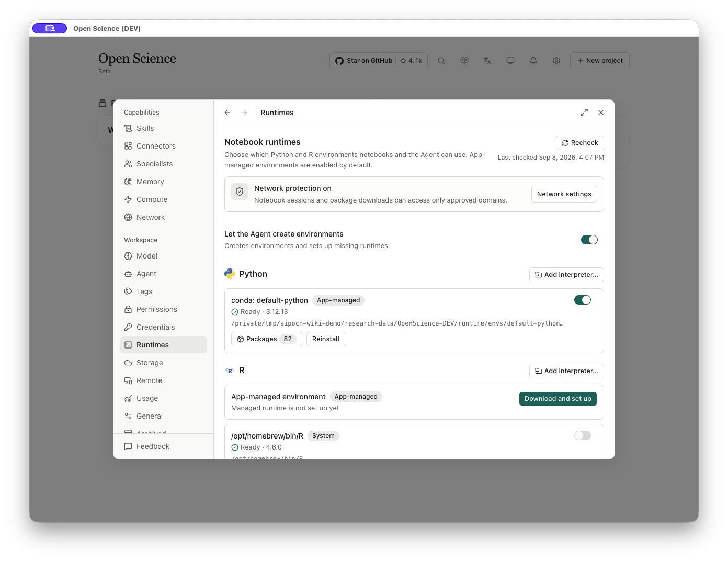
Task: Go to Remote in the sidebar
Action: point(163,380)
